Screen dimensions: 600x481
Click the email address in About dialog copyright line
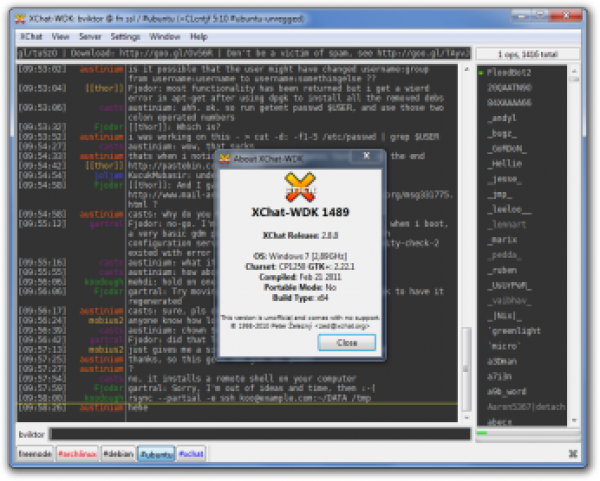click(x=342, y=326)
